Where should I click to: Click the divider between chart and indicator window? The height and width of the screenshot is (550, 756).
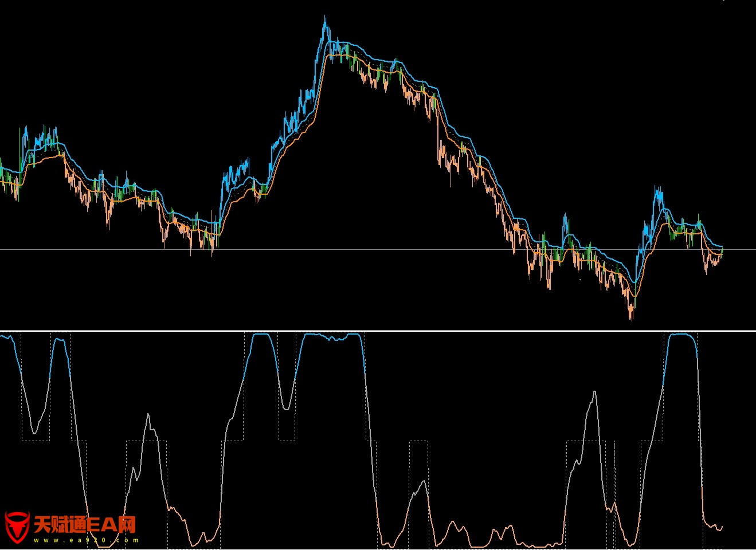coord(378,331)
